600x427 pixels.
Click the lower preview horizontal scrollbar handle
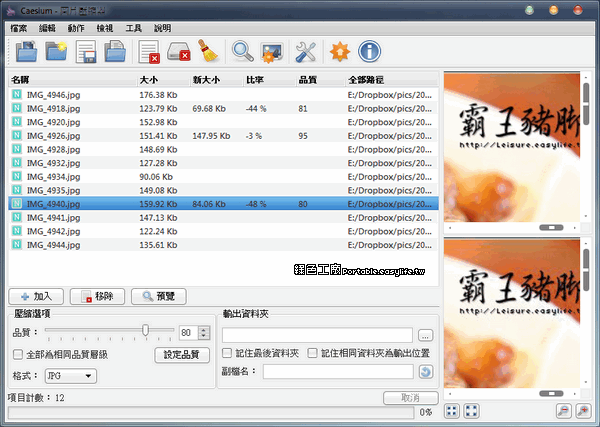click(551, 393)
